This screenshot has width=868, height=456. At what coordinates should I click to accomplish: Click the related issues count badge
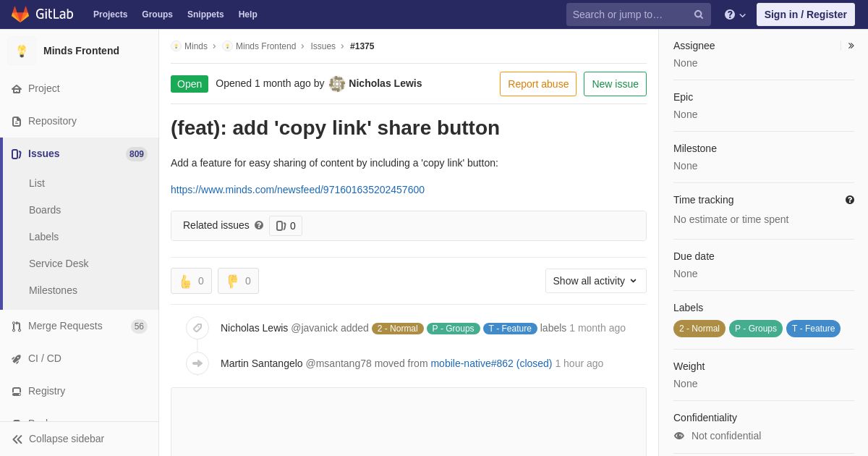pos(286,226)
